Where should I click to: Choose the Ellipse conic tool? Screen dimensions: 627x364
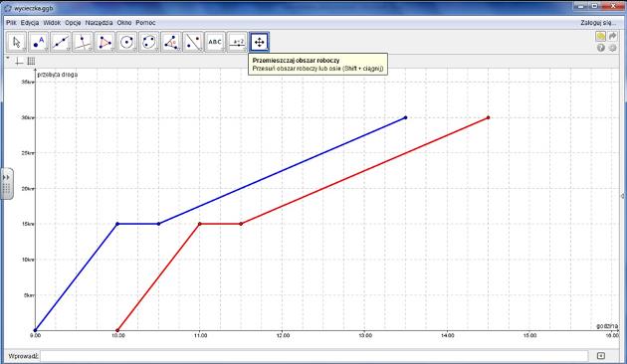tap(148, 42)
